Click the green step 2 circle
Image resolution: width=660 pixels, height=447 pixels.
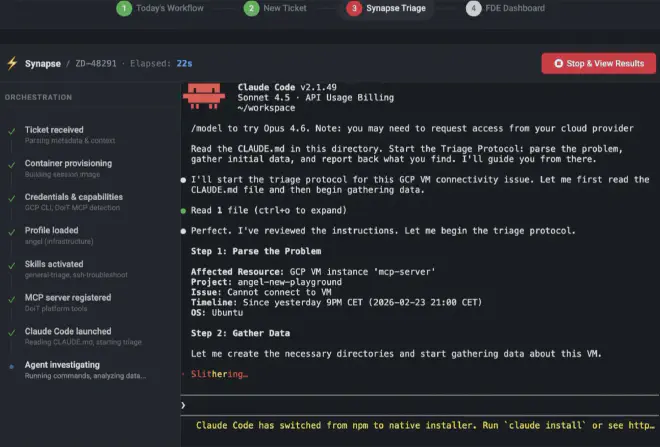(251, 8)
